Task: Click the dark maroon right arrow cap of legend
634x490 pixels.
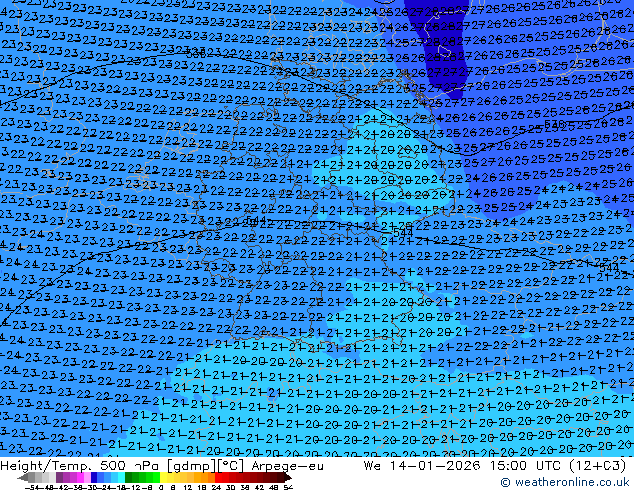Action: (x=288, y=478)
